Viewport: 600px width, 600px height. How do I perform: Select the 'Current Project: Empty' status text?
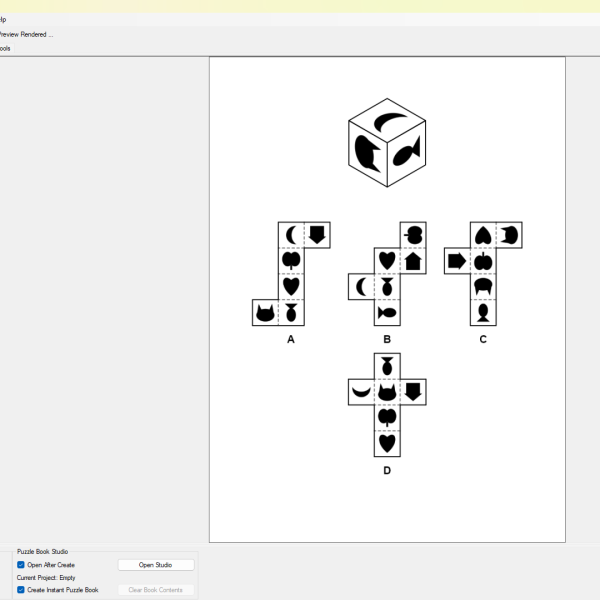point(46,577)
